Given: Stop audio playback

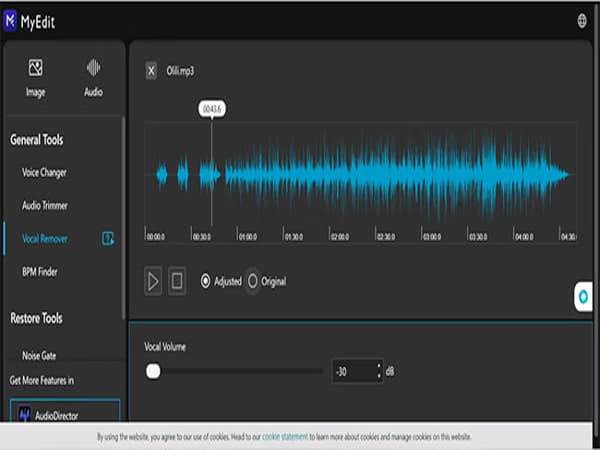Looking at the screenshot, I should [177, 281].
